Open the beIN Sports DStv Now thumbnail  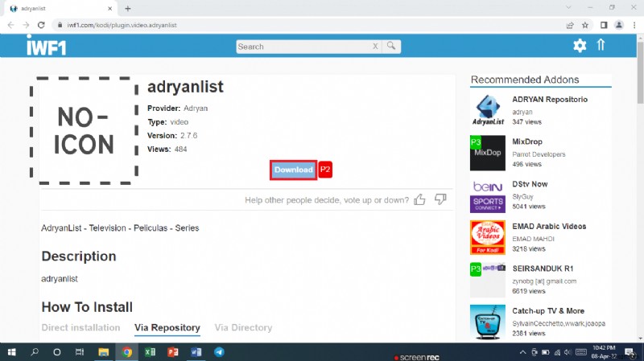(488, 195)
